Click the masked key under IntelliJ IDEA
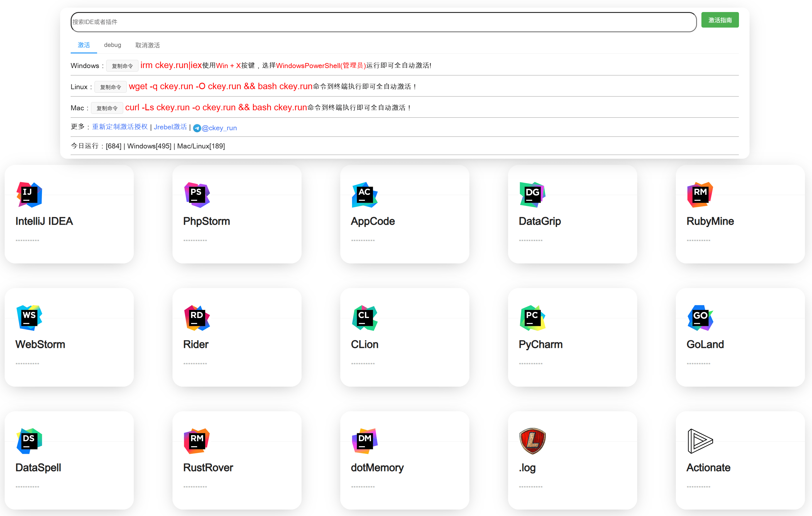Image resolution: width=812 pixels, height=516 pixels. [27, 241]
